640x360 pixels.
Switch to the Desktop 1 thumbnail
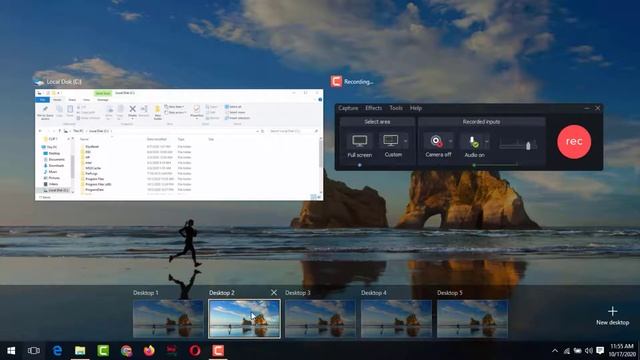[x=168, y=318]
